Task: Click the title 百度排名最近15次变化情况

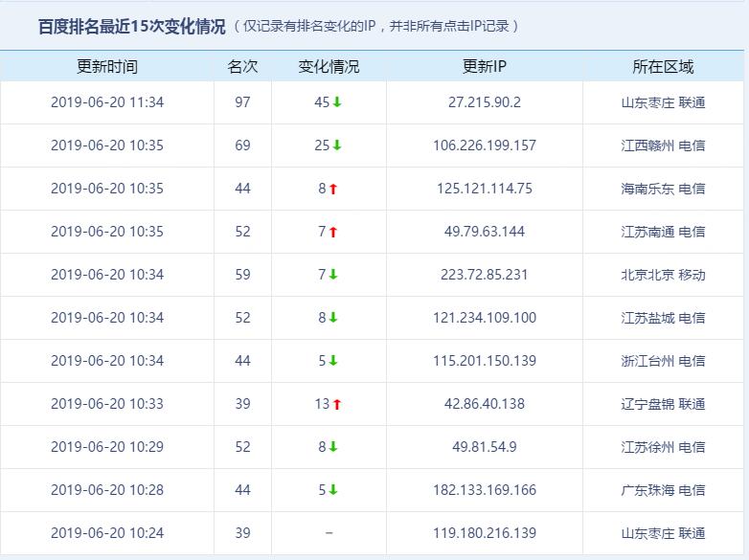Action: coord(131,26)
